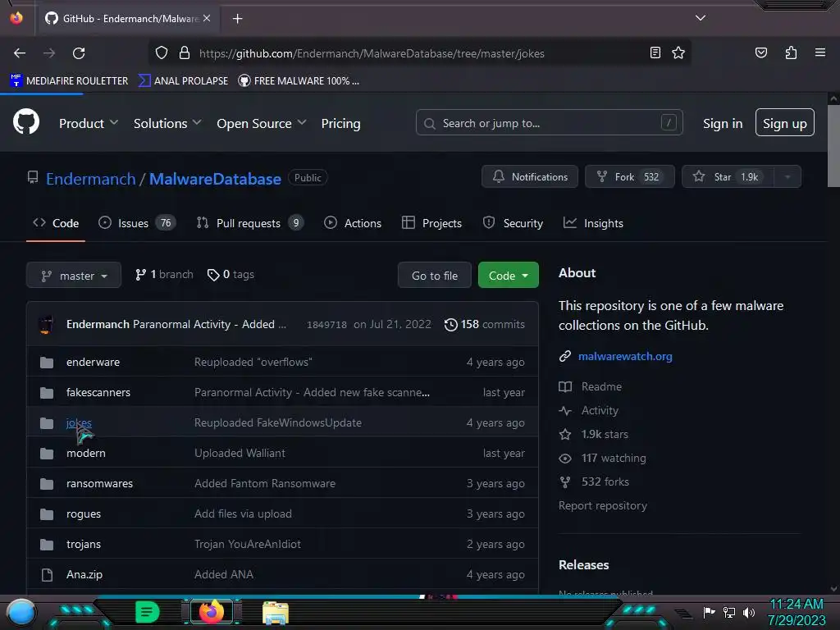The width and height of the screenshot is (840, 630).
Task: Open the modern folder
Action: click(85, 453)
